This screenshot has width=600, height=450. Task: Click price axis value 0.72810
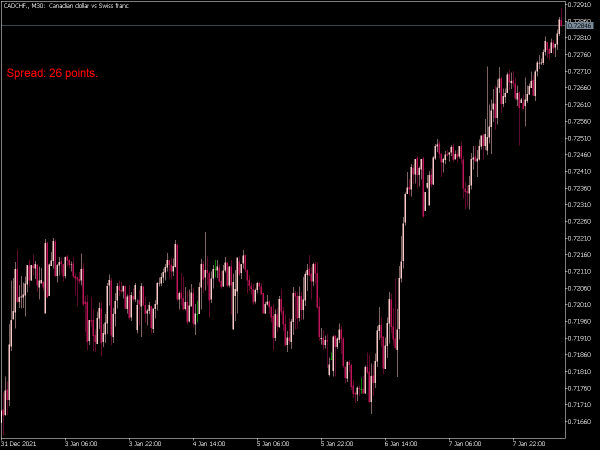(x=579, y=38)
